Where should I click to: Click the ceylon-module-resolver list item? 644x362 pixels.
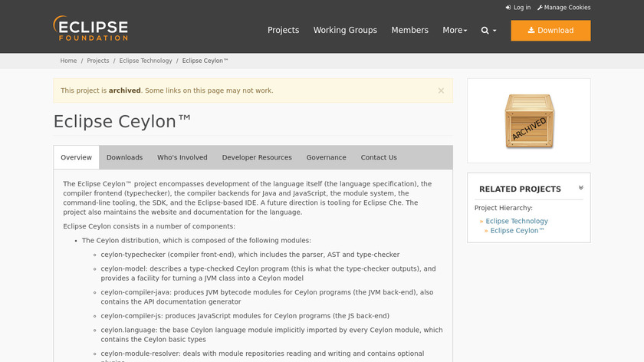(262, 356)
